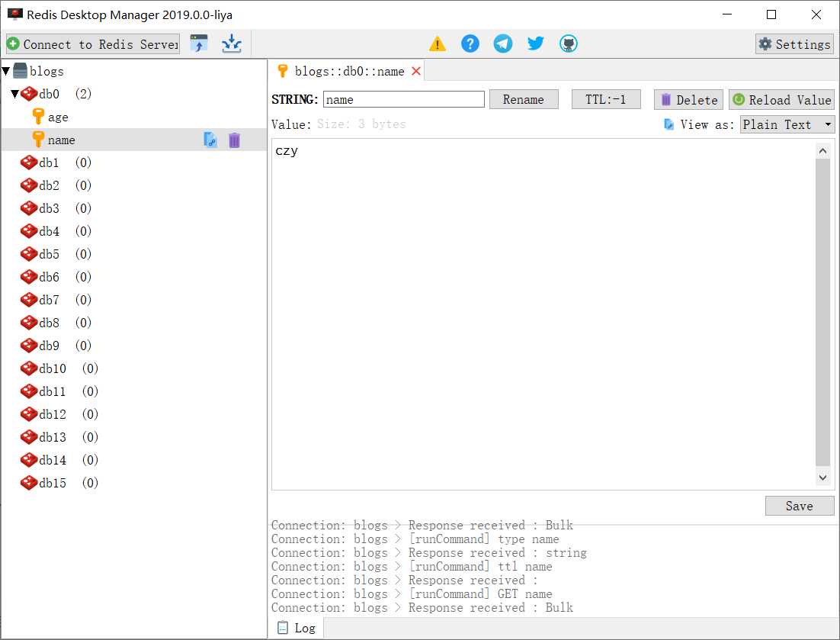Close the blogs::db0::name tab
The height and width of the screenshot is (640, 840).
point(415,71)
